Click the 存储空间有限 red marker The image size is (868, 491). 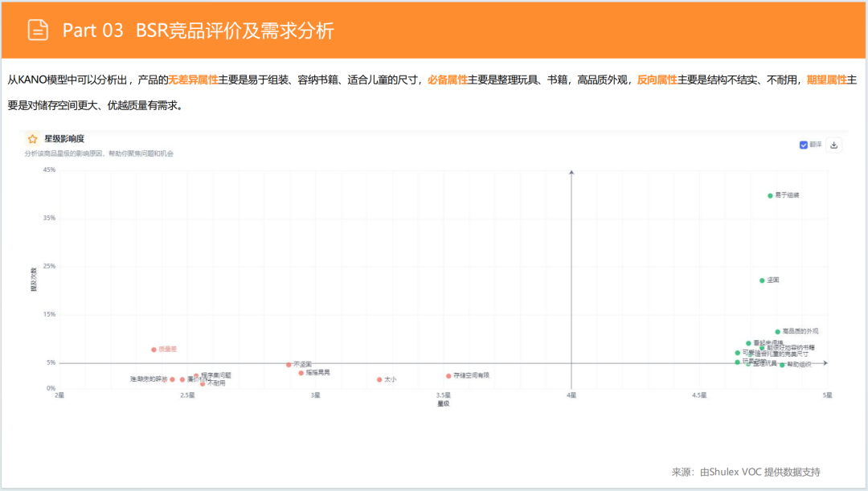pos(450,374)
